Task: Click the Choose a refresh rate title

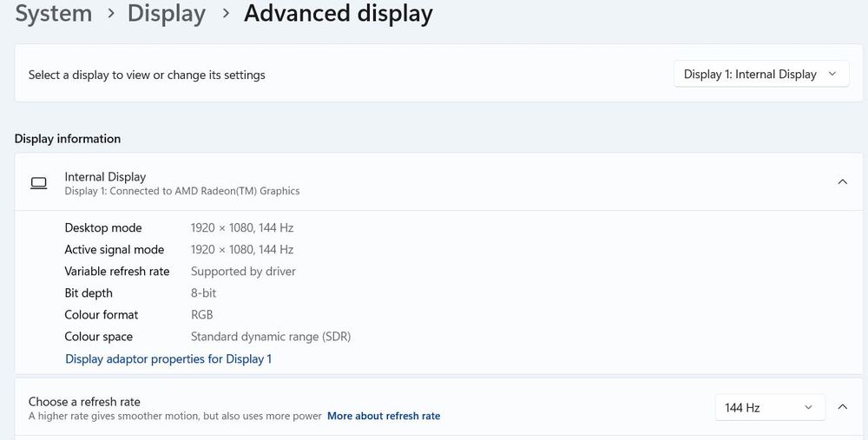Action: (84, 401)
